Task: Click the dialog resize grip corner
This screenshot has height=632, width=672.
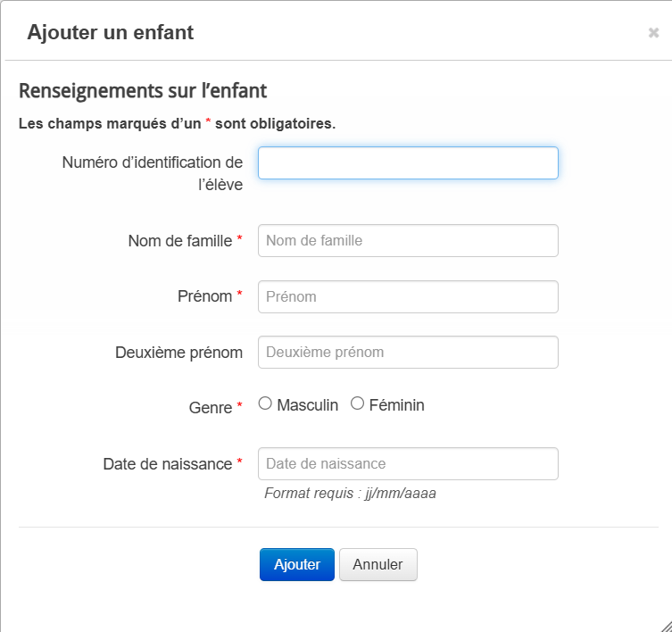Action: pyautogui.click(x=666, y=626)
